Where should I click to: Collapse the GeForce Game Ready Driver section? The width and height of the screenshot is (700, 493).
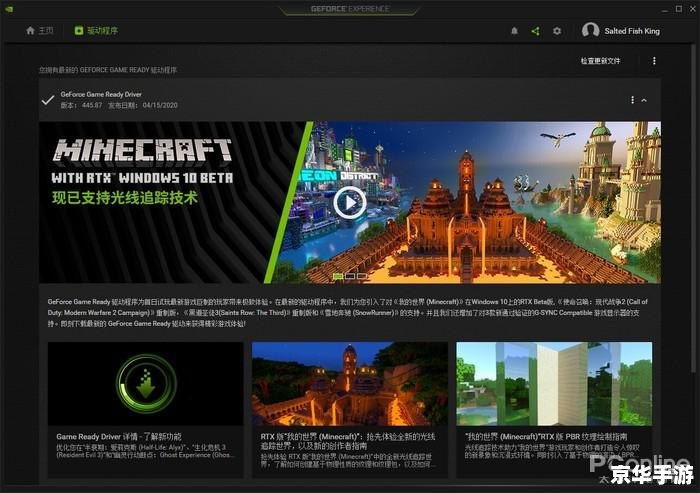click(644, 100)
